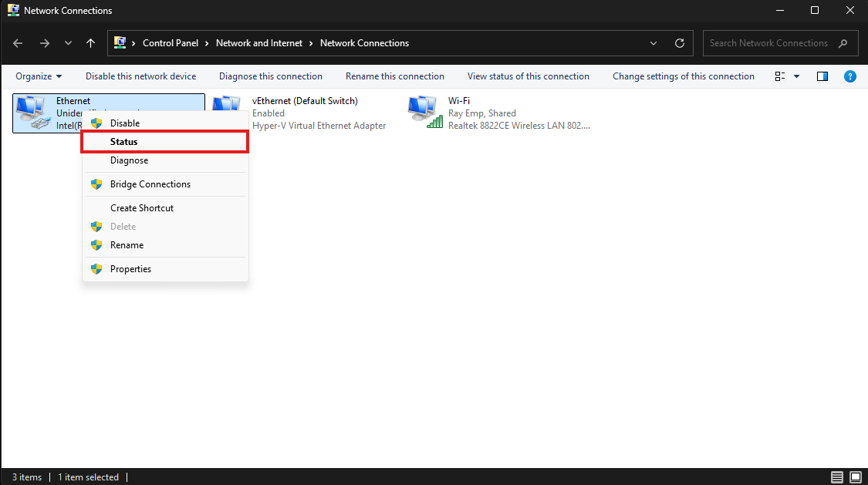Viewport: 868px width, 485px height.
Task: Click Realtek 8822CE Wireless LAN text
Action: click(x=518, y=126)
